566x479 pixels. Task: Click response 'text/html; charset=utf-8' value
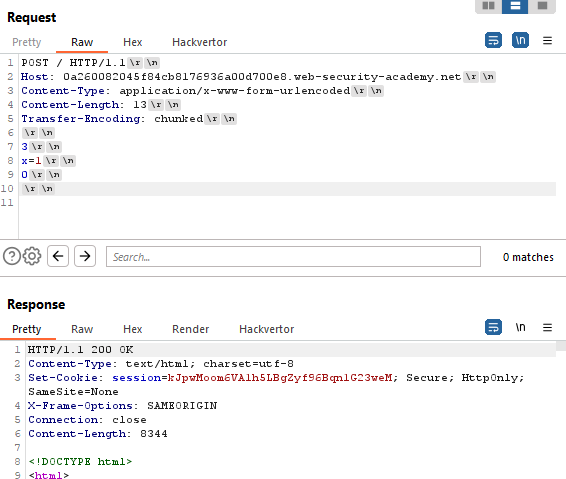tap(209, 364)
